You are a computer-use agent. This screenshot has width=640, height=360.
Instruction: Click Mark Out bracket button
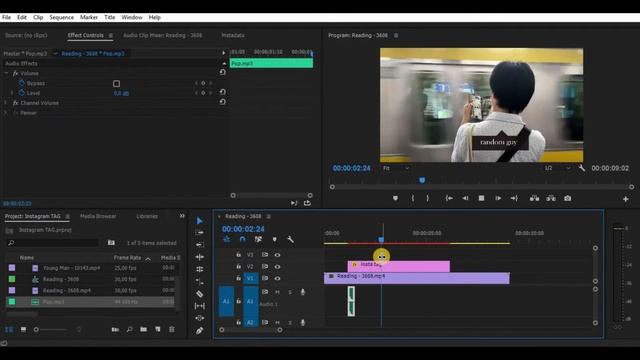(x=427, y=198)
